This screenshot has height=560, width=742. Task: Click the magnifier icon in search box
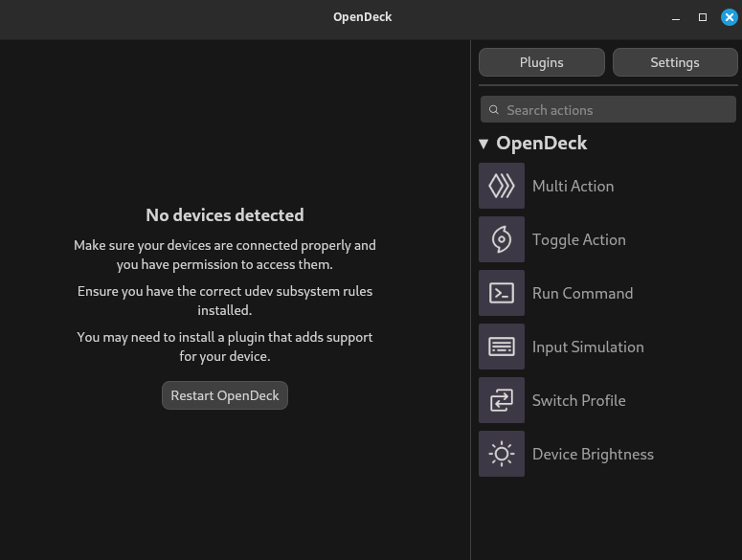tap(494, 110)
